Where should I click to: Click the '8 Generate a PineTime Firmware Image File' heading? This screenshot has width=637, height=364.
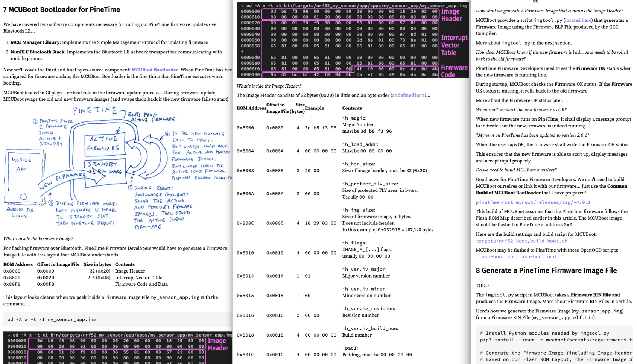point(546,271)
